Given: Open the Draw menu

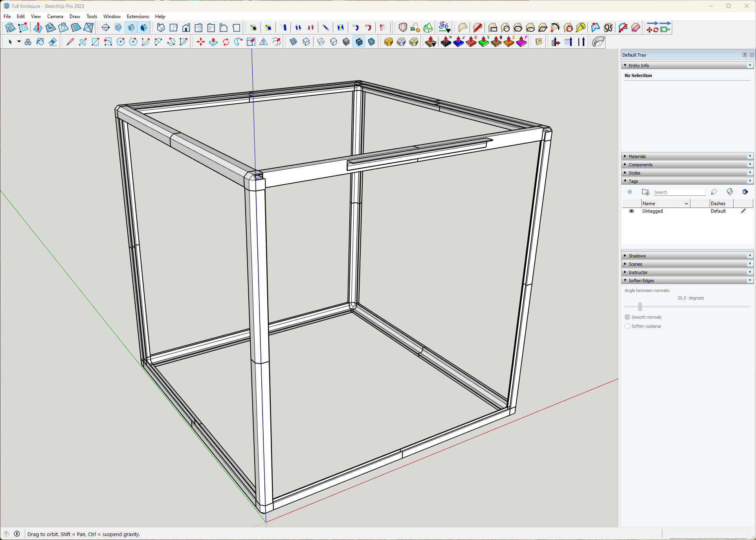Looking at the screenshot, I should pos(75,17).
